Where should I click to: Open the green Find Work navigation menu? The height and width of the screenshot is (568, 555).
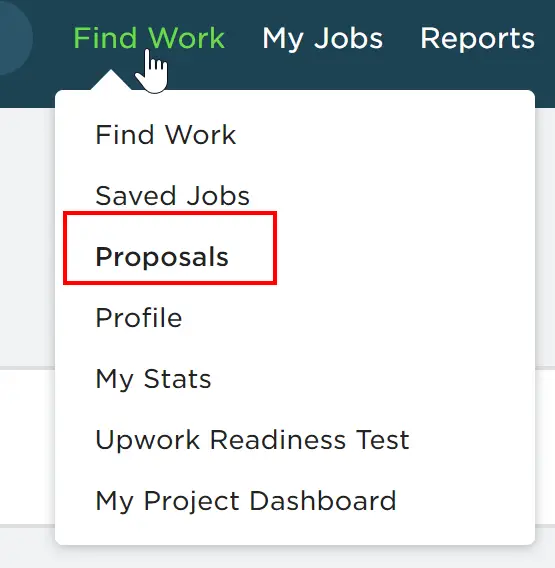(x=149, y=38)
